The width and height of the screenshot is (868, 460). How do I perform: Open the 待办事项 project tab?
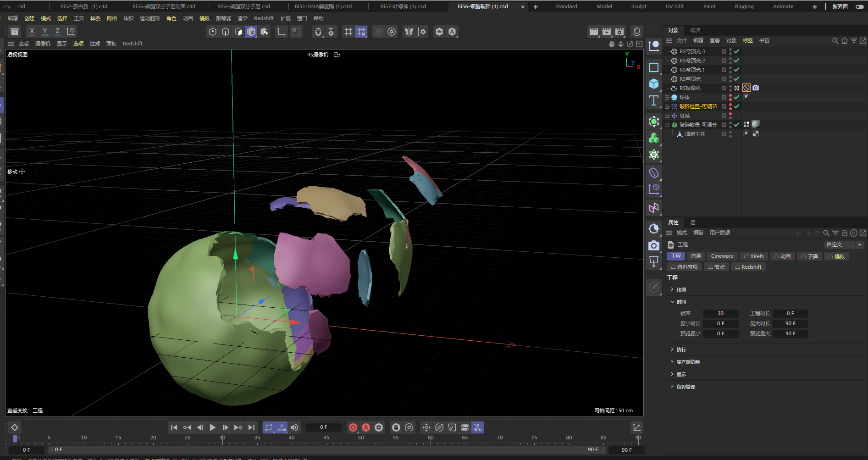684,267
